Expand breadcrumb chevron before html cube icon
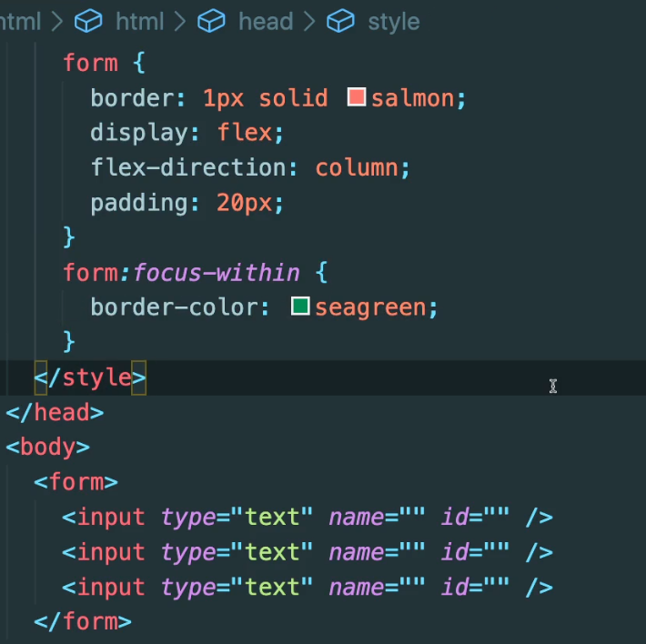 pyautogui.click(x=56, y=21)
